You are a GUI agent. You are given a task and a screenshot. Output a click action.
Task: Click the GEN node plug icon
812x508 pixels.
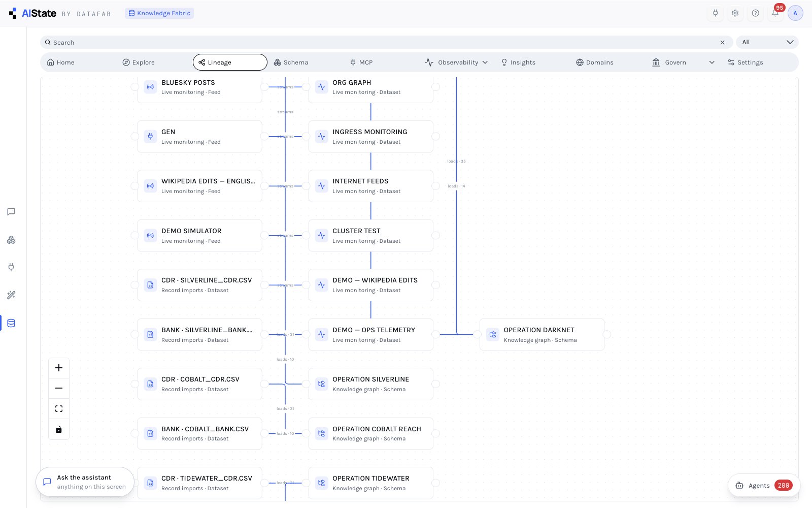coord(150,136)
